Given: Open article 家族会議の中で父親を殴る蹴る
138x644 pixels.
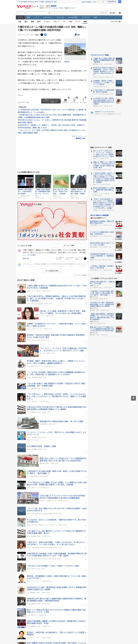Looking at the screenshot, I should click(61, 421).
